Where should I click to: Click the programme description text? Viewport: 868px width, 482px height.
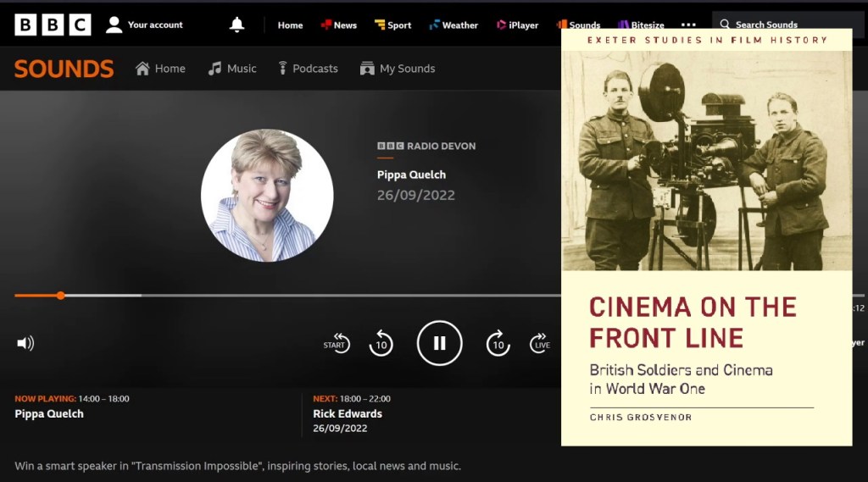click(x=237, y=466)
